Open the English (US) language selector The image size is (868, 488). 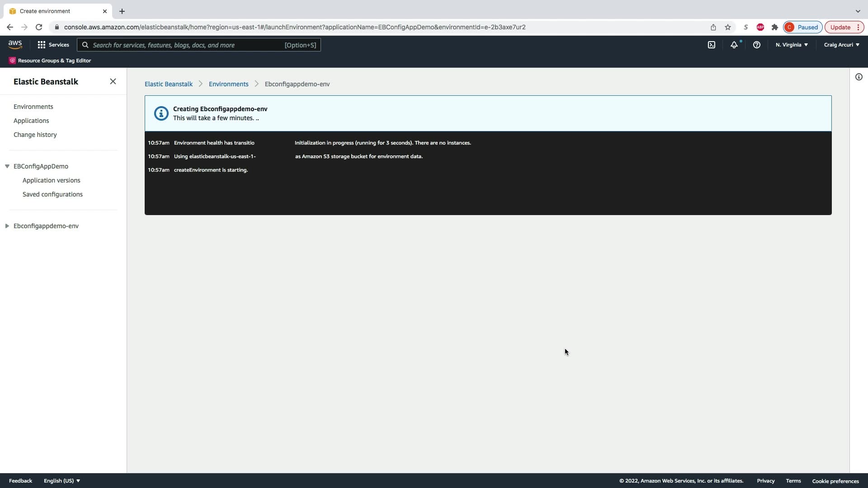[x=61, y=481]
